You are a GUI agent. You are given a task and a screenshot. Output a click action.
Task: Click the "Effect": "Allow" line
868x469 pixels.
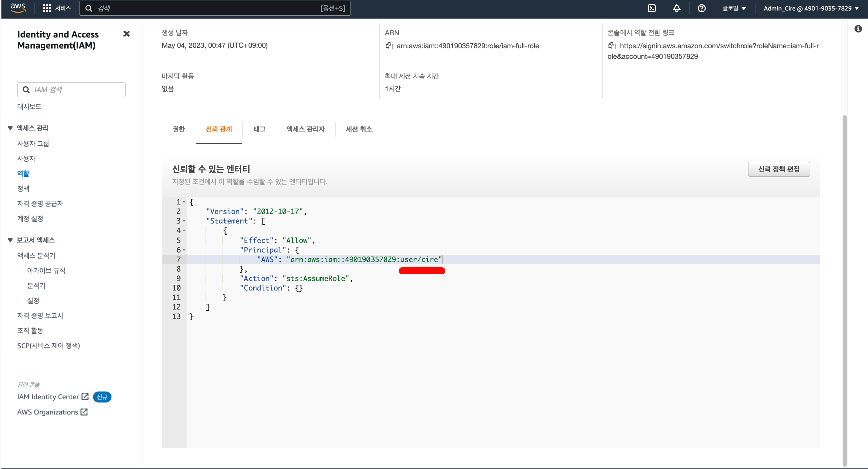278,241
